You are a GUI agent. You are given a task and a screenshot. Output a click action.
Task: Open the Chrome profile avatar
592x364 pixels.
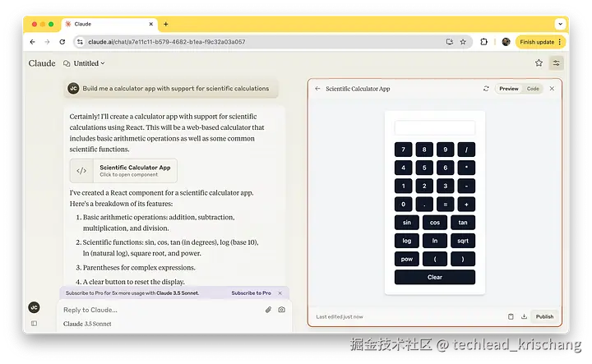coord(506,42)
